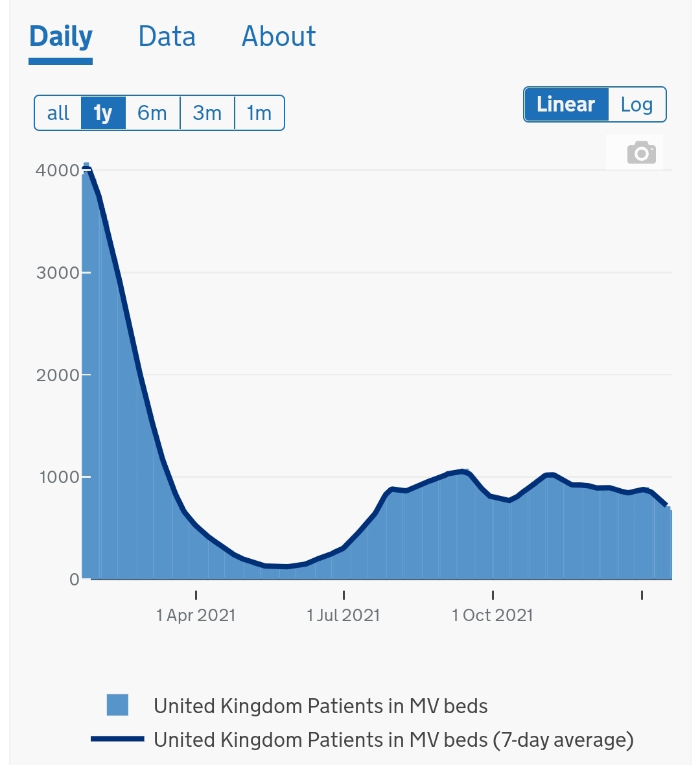Open the About tab
This screenshot has width=700, height=765.
(279, 37)
